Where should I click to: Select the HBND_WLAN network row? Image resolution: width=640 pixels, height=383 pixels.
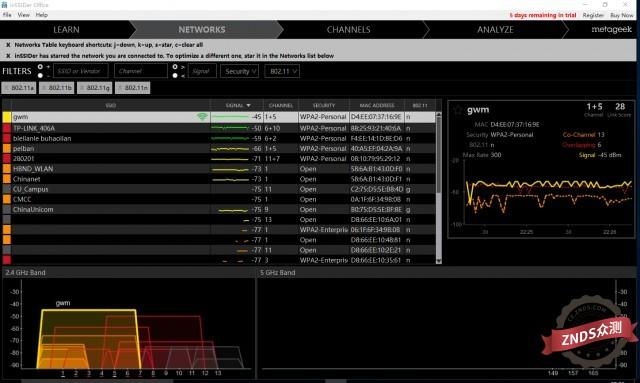(219, 169)
